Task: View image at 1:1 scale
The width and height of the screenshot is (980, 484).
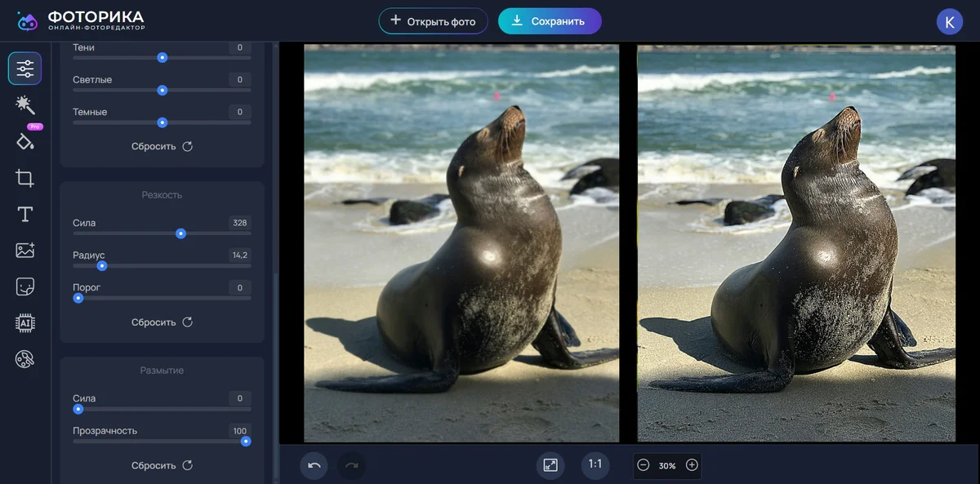Action: point(595,465)
